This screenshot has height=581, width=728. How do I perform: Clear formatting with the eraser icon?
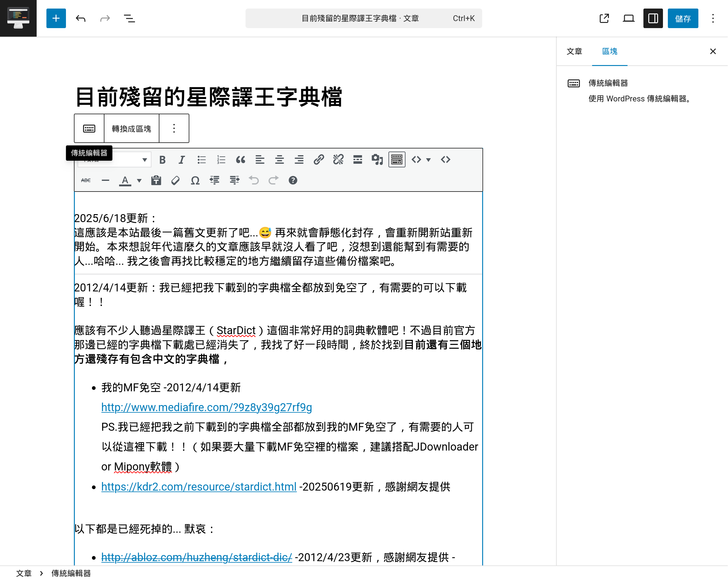(x=175, y=181)
